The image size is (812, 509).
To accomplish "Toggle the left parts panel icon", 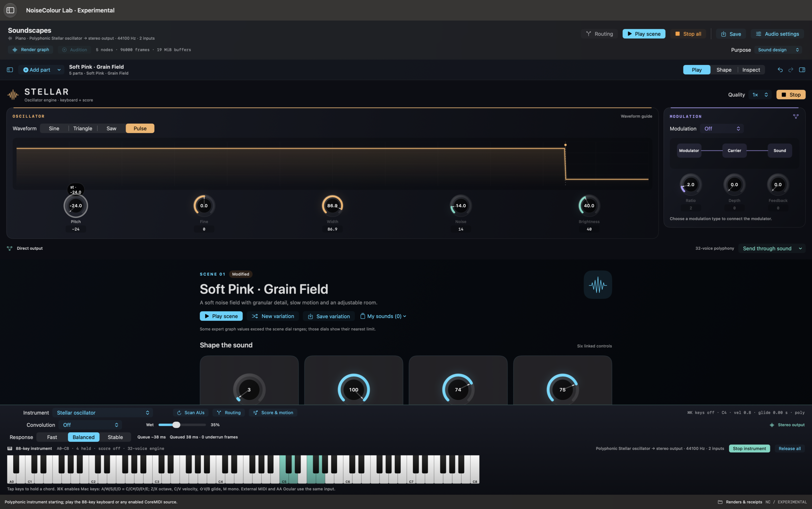I will click(x=10, y=70).
